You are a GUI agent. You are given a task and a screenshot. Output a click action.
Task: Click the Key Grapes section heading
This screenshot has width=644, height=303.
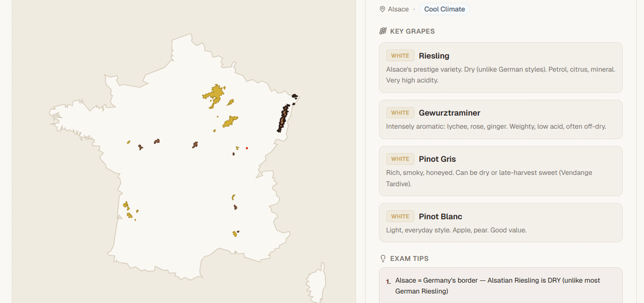point(412,31)
